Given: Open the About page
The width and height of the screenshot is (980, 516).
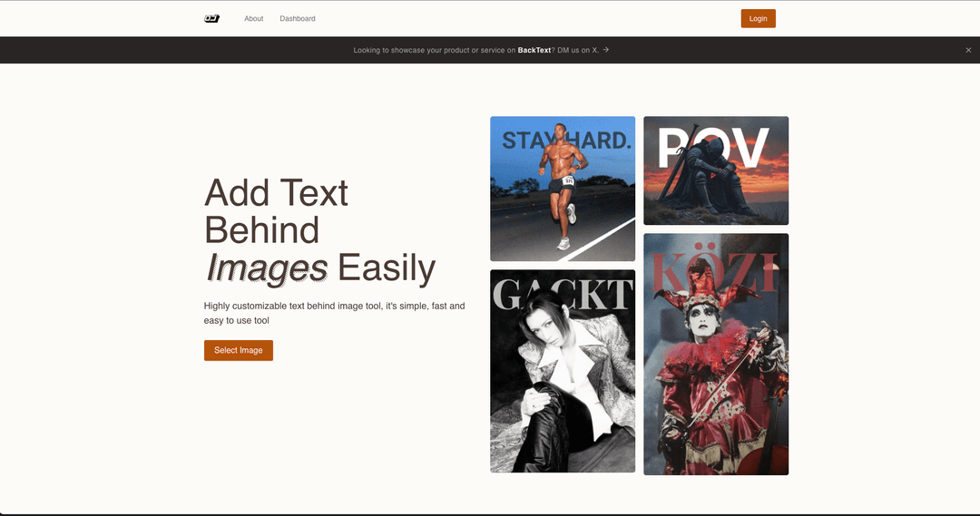Looking at the screenshot, I should [253, 18].
